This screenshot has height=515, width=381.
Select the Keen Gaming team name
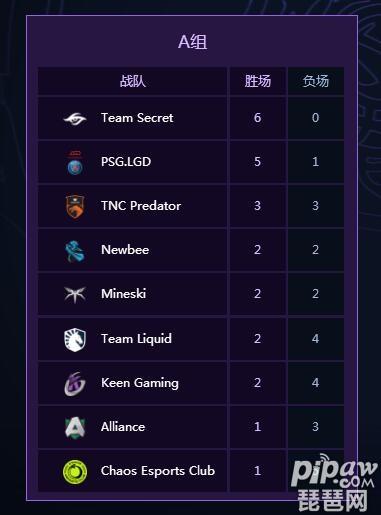[140, 383]
